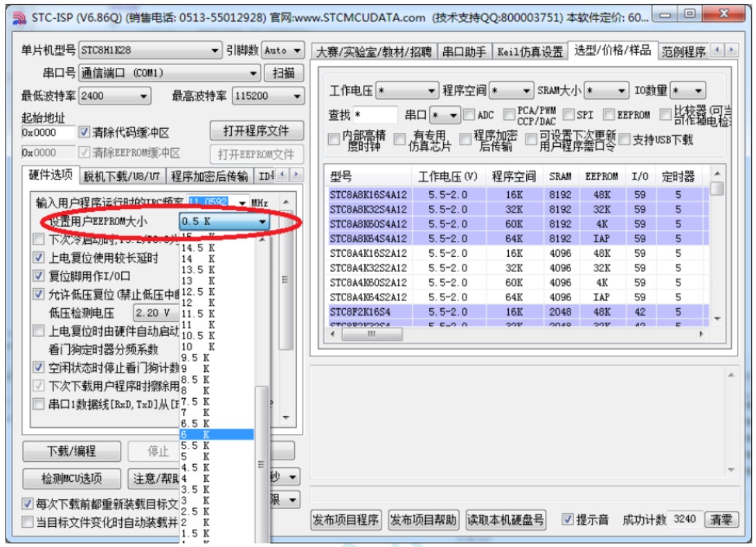756x547 pixels.
Task: Switch to the 大赛/实验室/教材/招聘 tab
Action: (x=374, y=52)
